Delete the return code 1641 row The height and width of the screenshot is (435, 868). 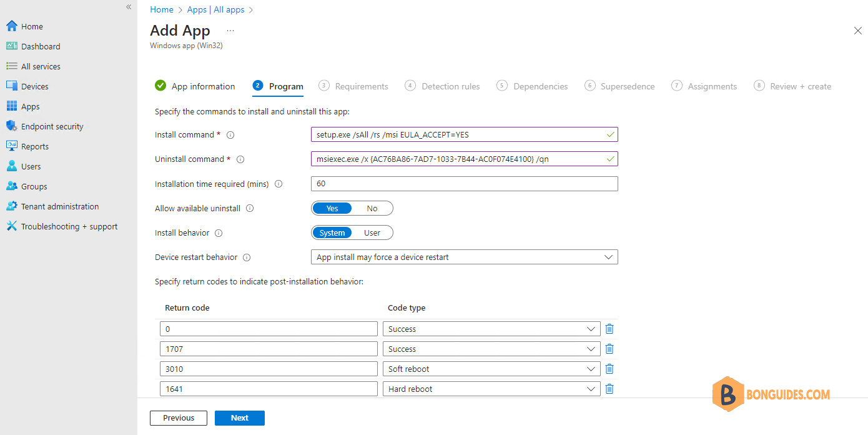click(609, 389)
